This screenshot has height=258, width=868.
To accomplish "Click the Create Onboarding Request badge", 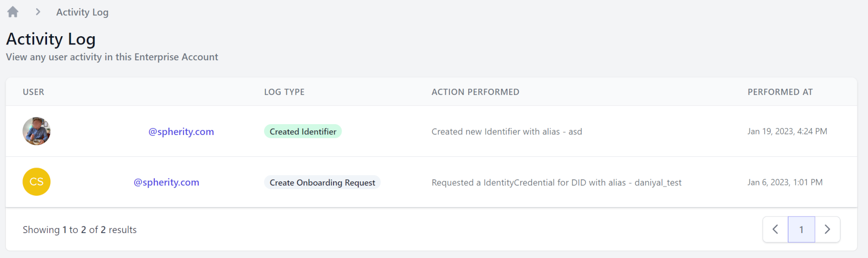I will (322, 183).
